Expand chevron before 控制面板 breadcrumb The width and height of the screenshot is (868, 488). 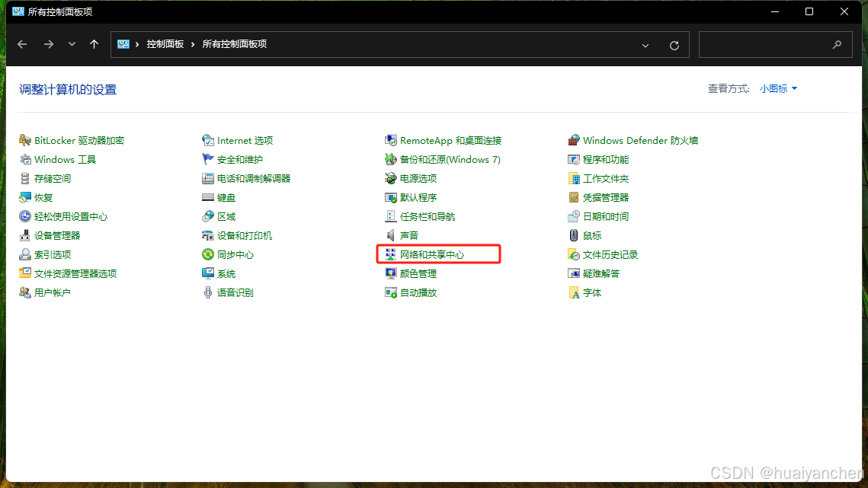click(136, 44)
